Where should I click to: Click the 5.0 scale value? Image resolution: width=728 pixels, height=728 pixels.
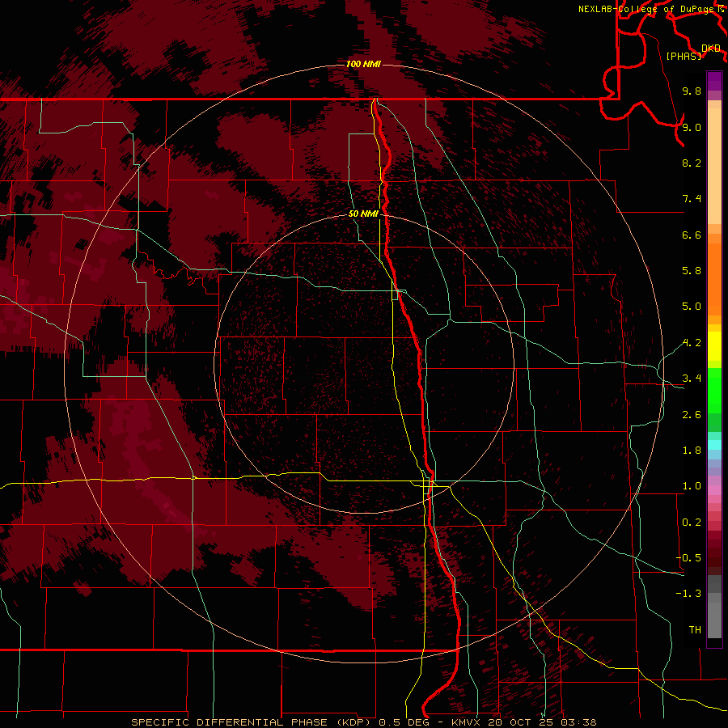pos(692,307)
